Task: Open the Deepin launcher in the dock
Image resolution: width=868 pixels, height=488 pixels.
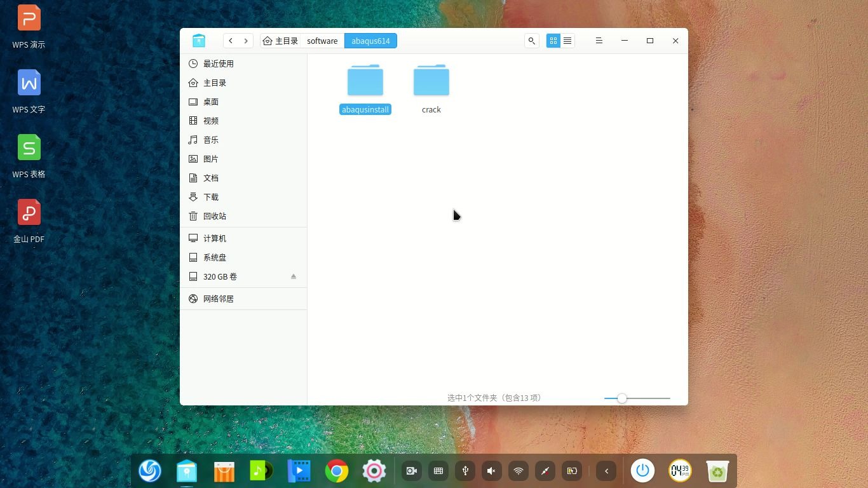Action: tap(150, 471)
